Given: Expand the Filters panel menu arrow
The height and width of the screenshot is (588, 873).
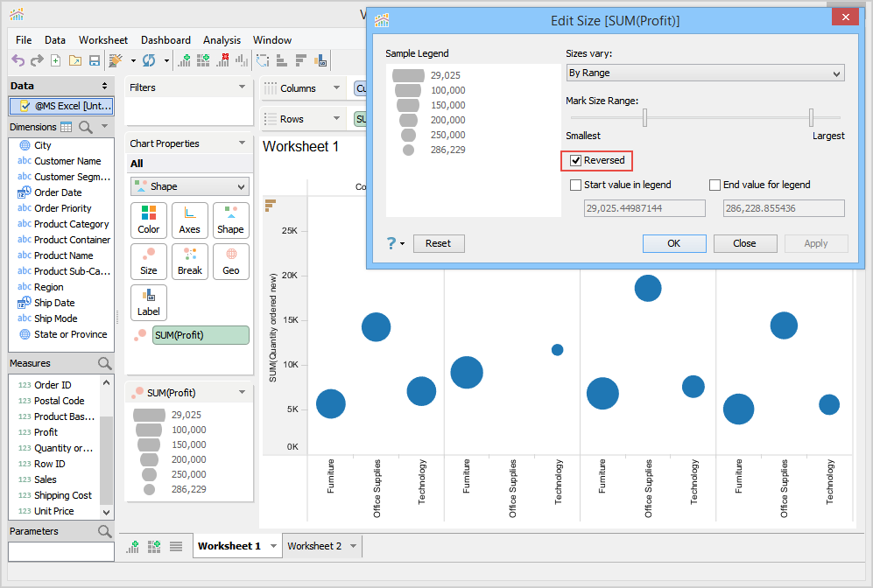Looking at the screenshot, I should [243, 87].
